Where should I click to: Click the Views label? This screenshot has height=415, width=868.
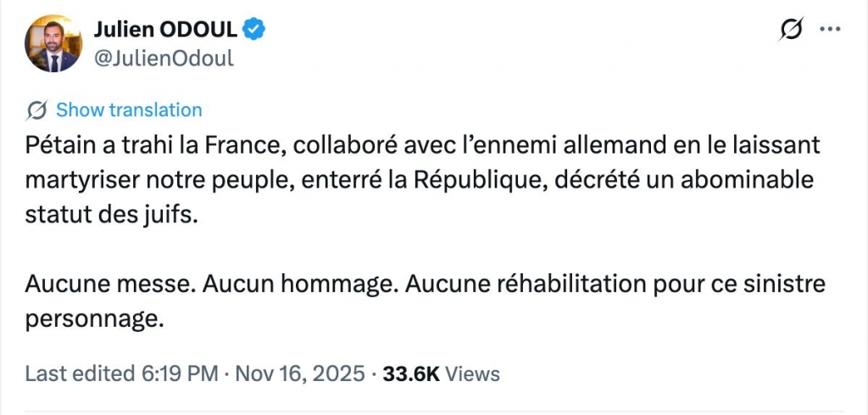point(472,373)
